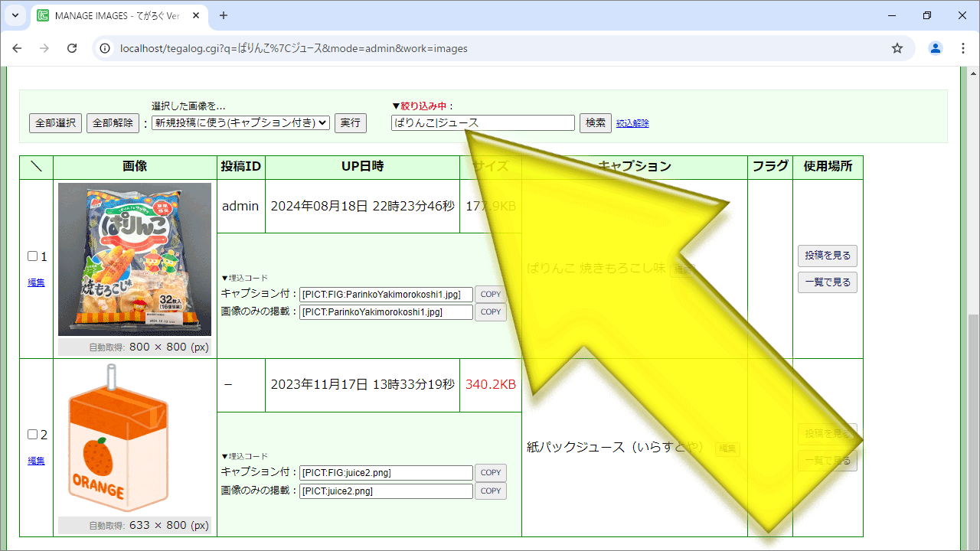Check the checkbox for image 2
The width and height of the screenshot is (980, 551).
pos(33,435)
